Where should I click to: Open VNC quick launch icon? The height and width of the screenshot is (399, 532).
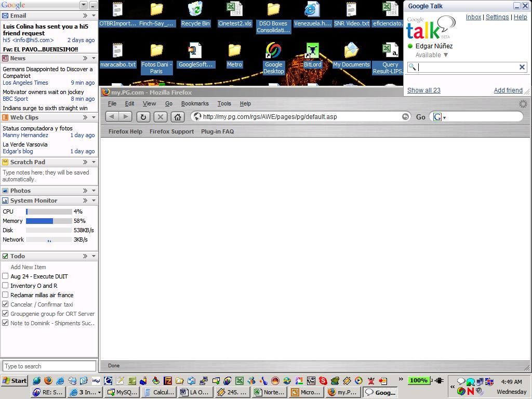point(311,381)
